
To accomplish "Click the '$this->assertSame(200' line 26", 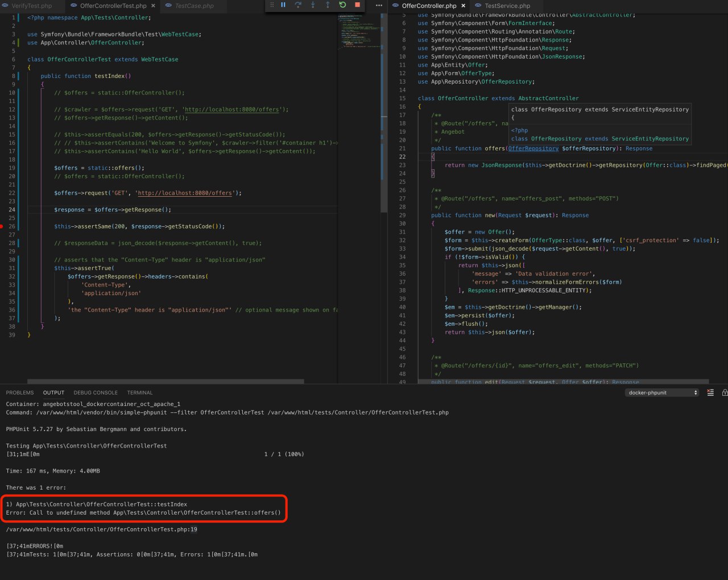I will (x=139, y=226).
